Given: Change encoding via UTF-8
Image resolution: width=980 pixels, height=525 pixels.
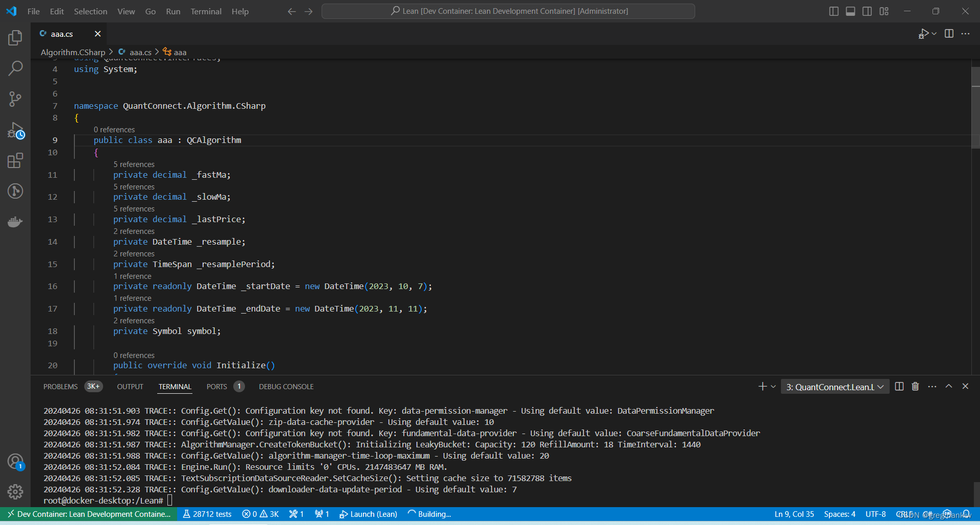Looking at the screenshot, I should click(x=875, y=514).
